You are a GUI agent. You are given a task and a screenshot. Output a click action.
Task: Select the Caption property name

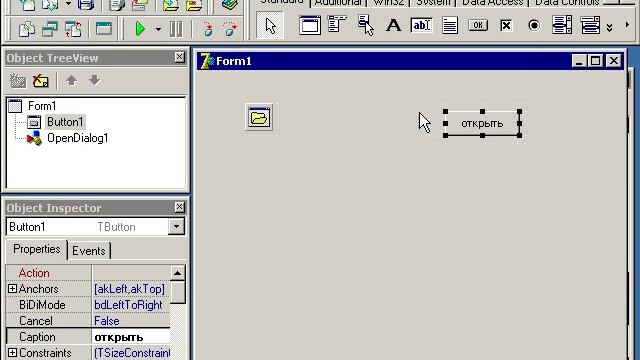37,337
